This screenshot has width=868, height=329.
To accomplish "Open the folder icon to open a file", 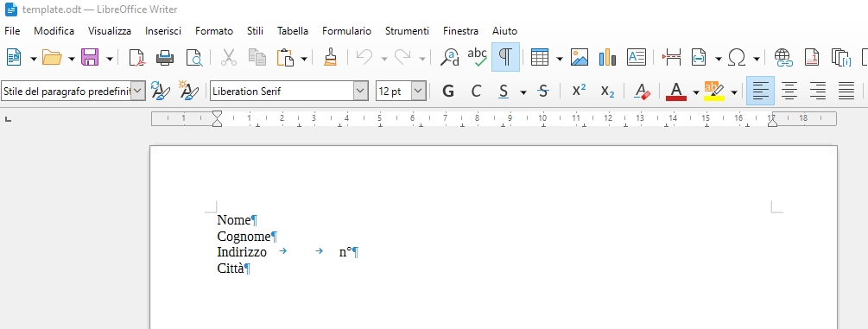I will click(52, 57).
